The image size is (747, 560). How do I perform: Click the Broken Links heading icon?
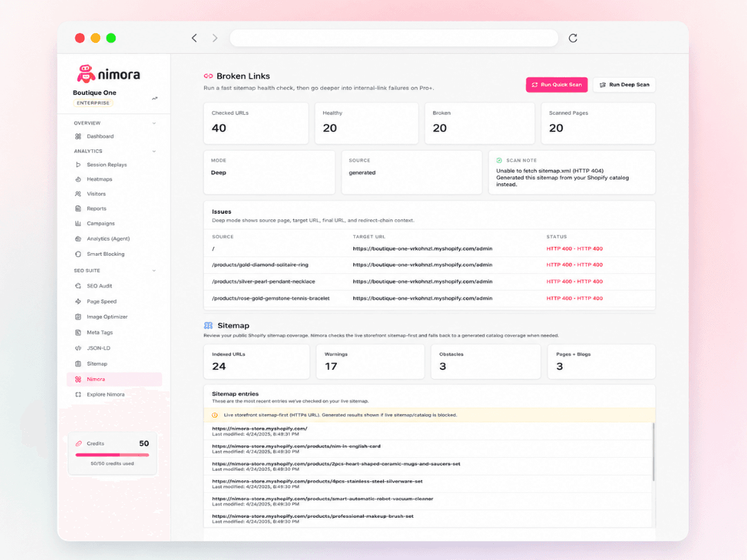208,76
